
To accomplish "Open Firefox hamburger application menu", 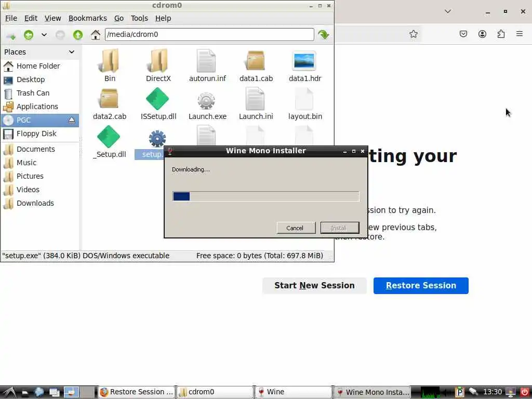I will pos(520,34).
